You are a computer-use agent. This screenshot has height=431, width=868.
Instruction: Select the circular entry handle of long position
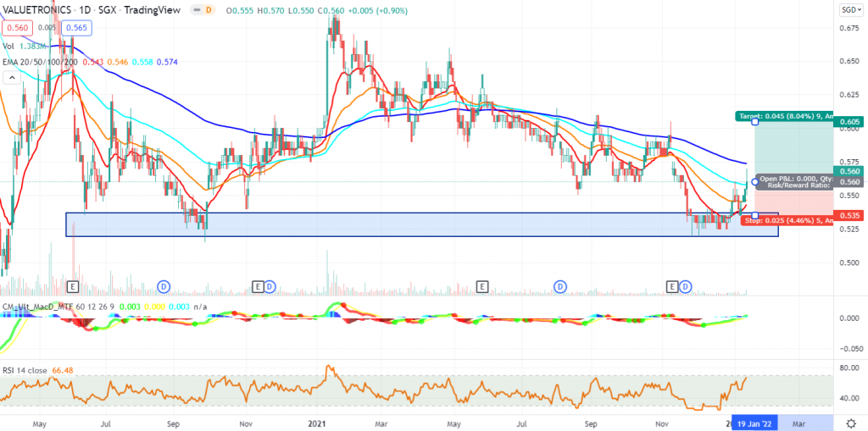pos(754,181)
